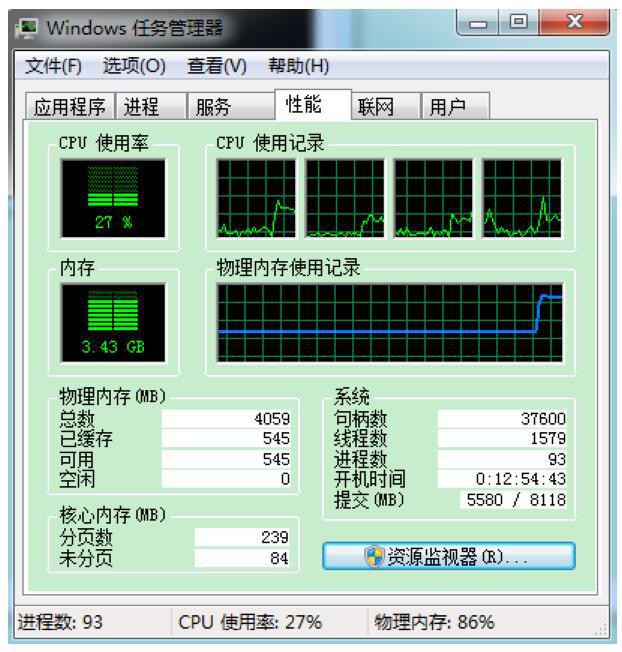Switch to the 服务 tab
Viewport: 622px width, 652px height.
[230, 107]
